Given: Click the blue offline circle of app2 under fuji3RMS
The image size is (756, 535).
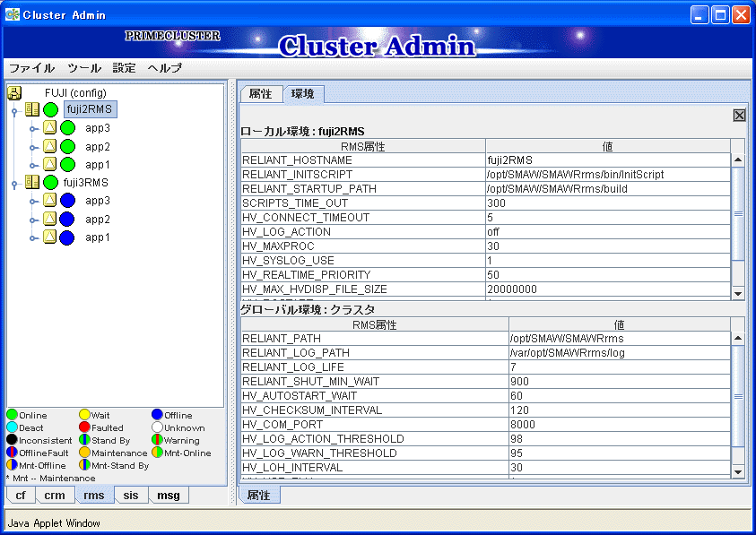Looking at the screenshot, I should (67, 219).
